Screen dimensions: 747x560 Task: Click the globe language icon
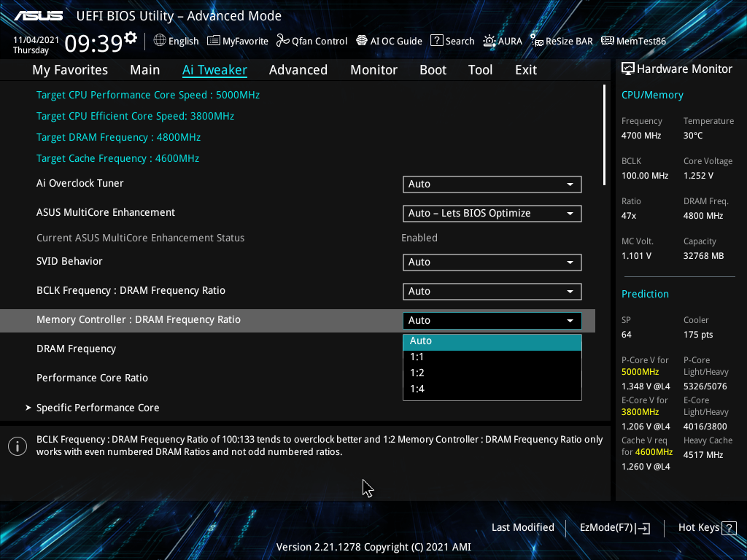pos(160,41)
